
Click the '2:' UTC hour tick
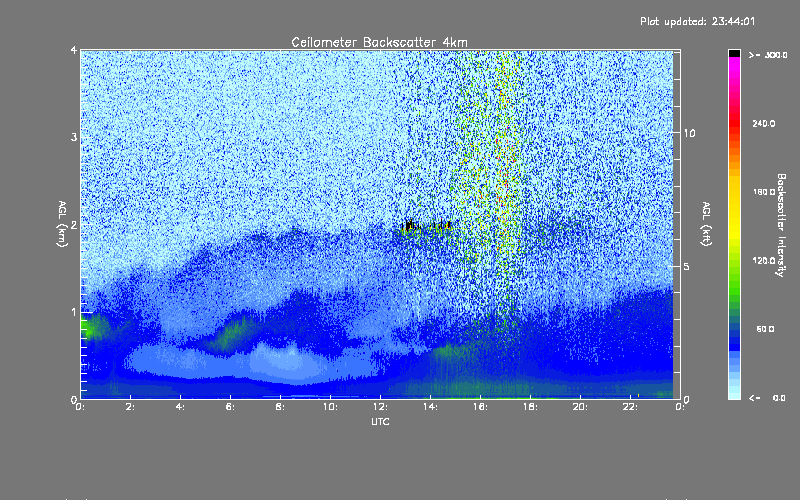[x=131, y=407]
